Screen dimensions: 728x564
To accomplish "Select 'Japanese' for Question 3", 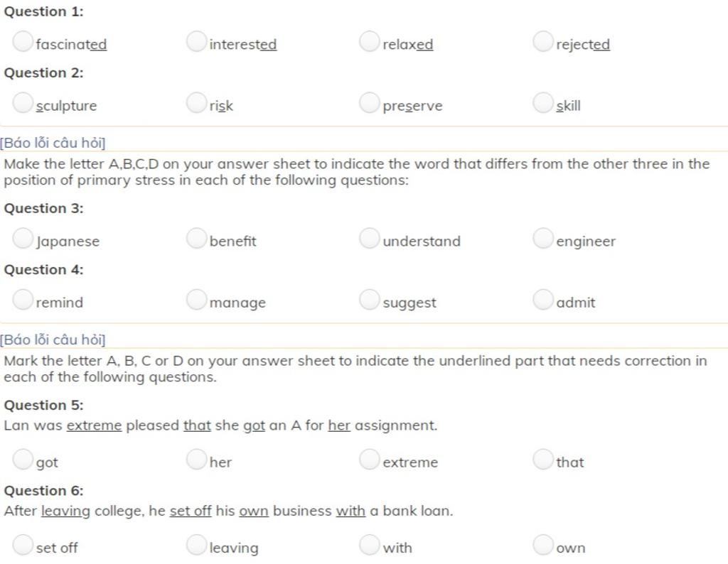I will pyautogui.click(x=23, y=238).
